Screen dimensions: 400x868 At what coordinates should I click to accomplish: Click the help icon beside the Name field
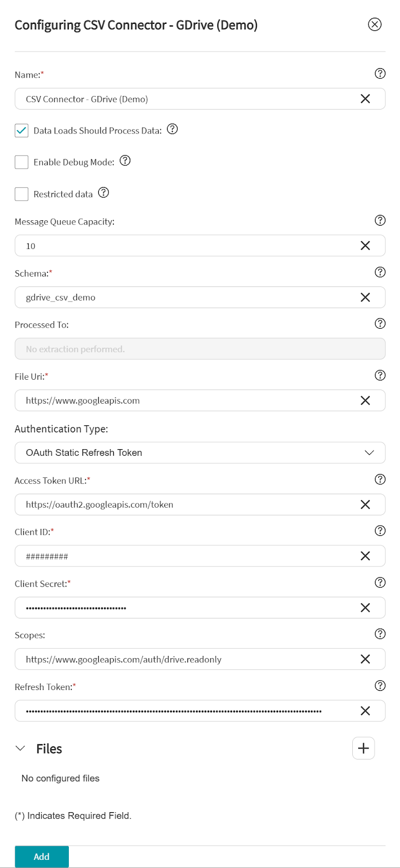(x=380, y=73)
